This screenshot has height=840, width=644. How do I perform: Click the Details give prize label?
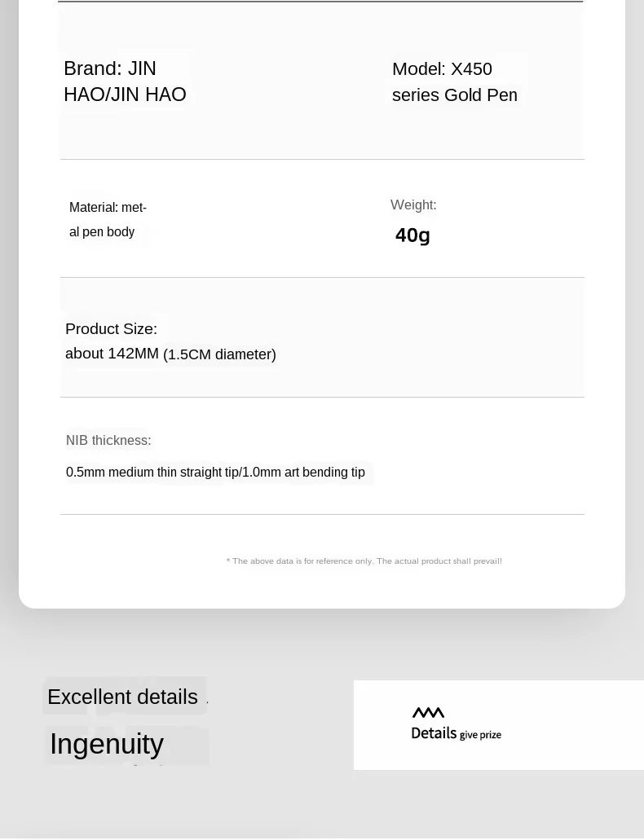[x=457, y=733]
